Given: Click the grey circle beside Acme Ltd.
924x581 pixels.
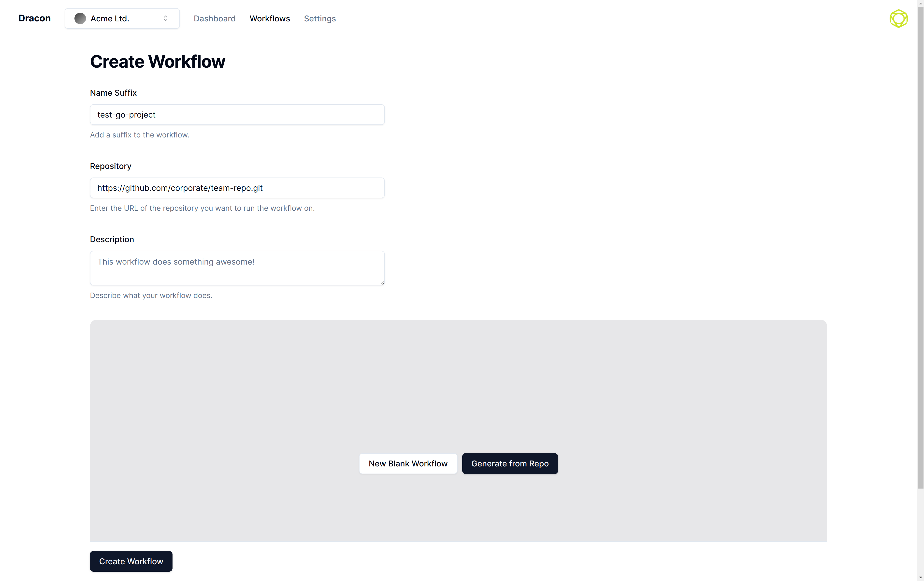Looking at the screenshot, I should tap(80, 18).
